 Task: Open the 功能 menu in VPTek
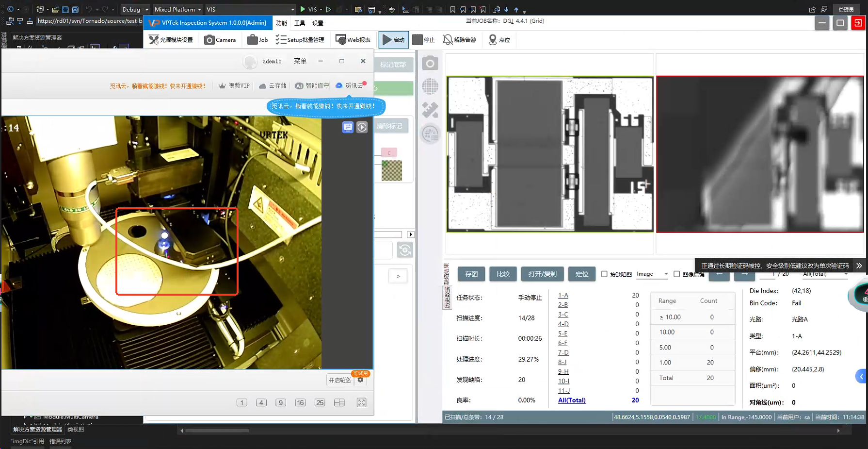[282, 23]
